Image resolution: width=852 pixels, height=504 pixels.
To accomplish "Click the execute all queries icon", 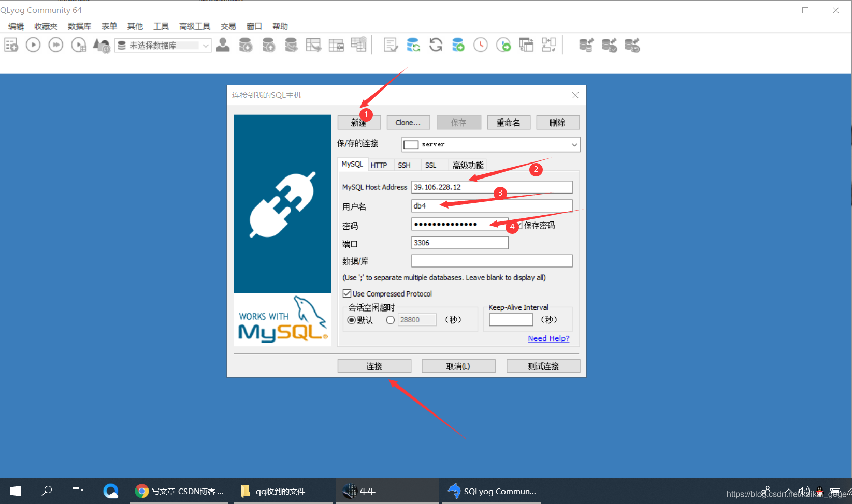I will point(56,45).
